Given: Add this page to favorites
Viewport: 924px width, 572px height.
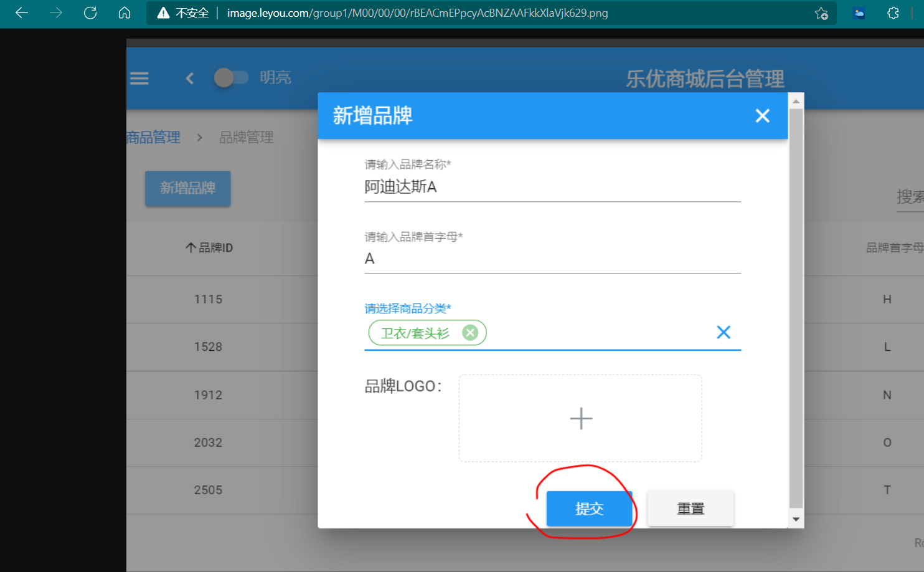Looking at the screenshot, I should (x=821, y=13).
